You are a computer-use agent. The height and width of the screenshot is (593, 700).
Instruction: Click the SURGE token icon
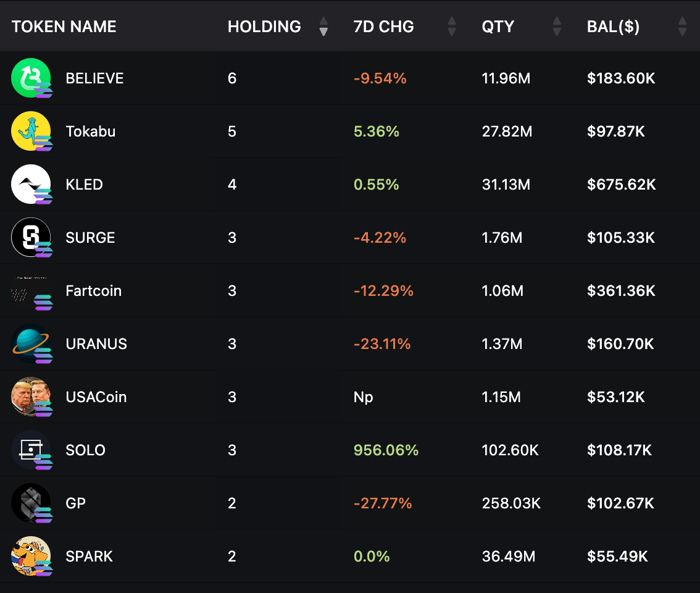30,237
